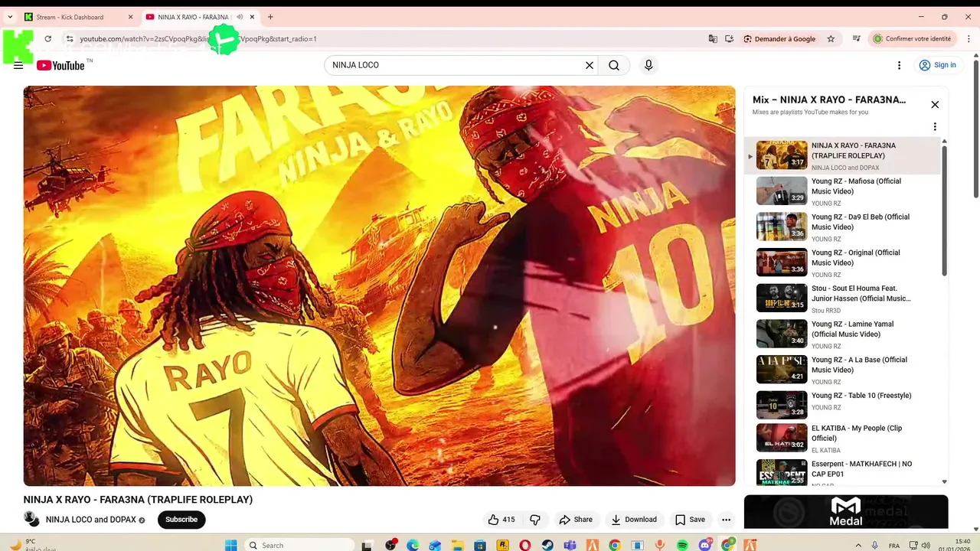Open the Chrome three-dot menu
The image size is (980, 551).
[967, 39]
